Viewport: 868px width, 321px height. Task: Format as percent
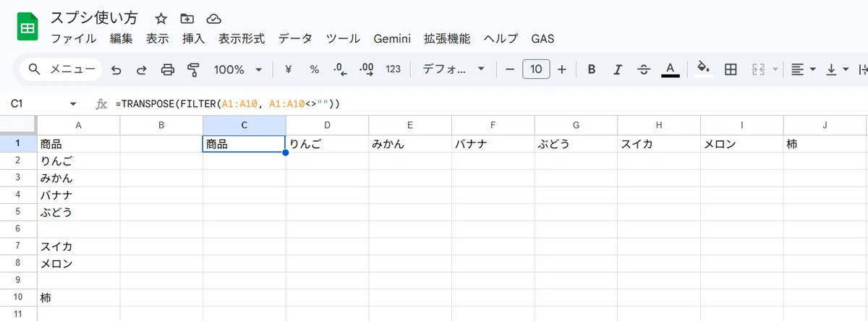315,69
